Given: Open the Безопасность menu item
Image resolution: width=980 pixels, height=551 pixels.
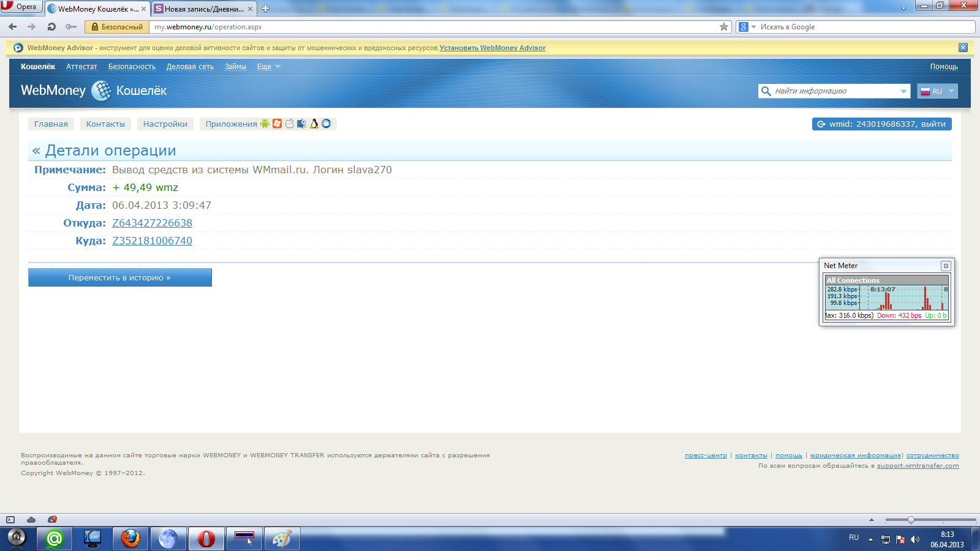Looking at the screenshot, I should (x=132, y=67).
